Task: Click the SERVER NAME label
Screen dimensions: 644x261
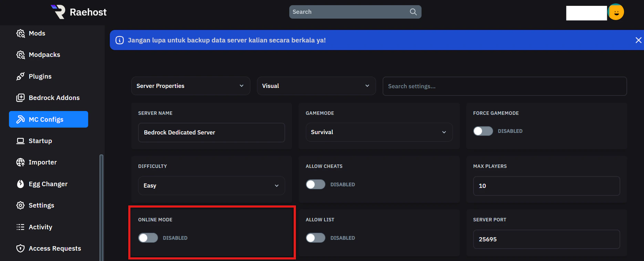Action: pyautogui.click(x=155, y=113)
